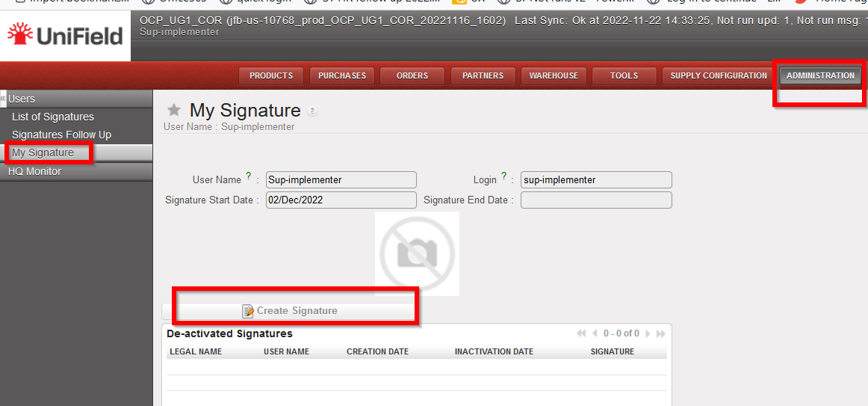This screenshot has height=406, width=868.
Task: Click the Create Signature button
Action: tap(290, 311)
